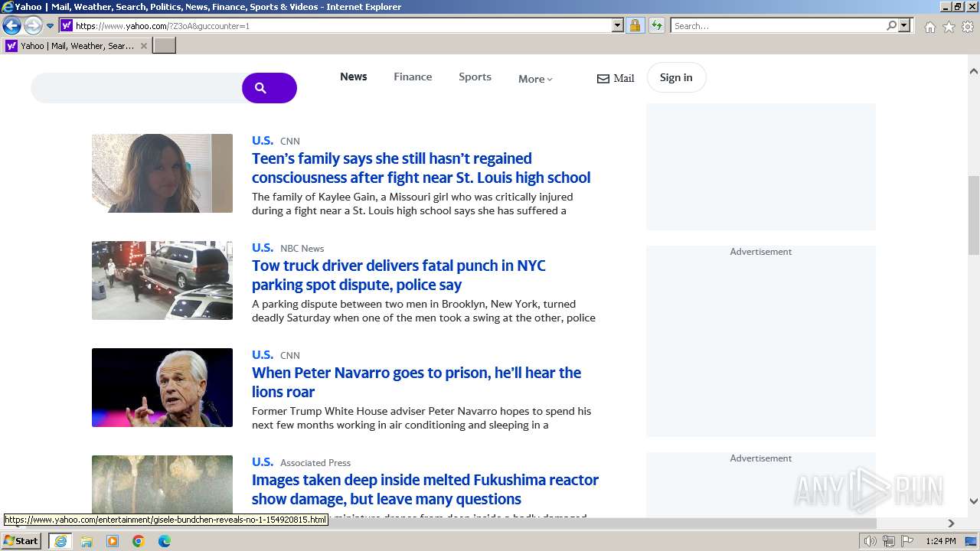Click the Yahoo search input field
This screenshot has height=551, width=980.
(138, 88)
